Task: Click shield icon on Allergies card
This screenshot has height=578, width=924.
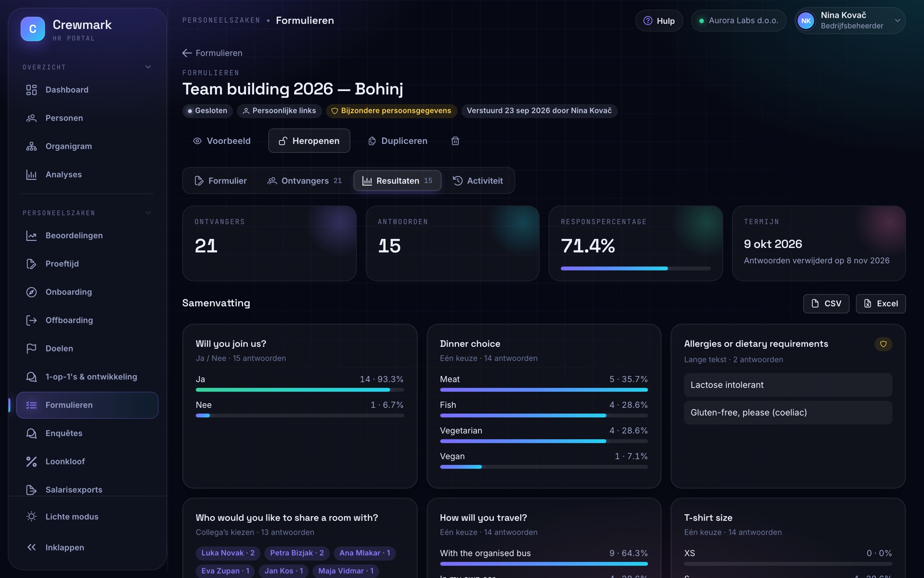Action: point(883,344)
